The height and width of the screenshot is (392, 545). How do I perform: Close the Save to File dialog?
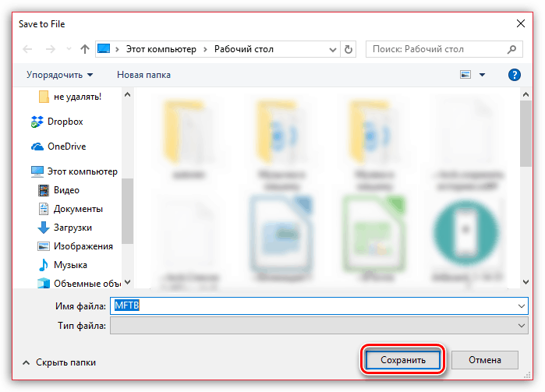pos(521,23)
